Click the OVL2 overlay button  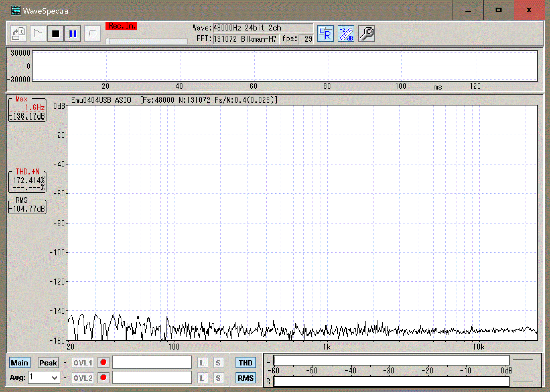83,378
